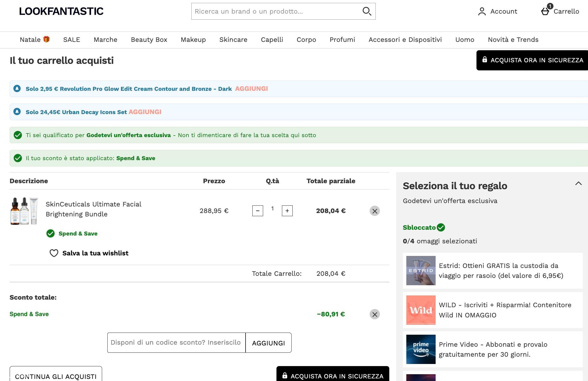This screenshot has width=588, height=381.
Task: Click AGGIUNGI for Revolution Pro Glow Edit
Action: point(251,89)
